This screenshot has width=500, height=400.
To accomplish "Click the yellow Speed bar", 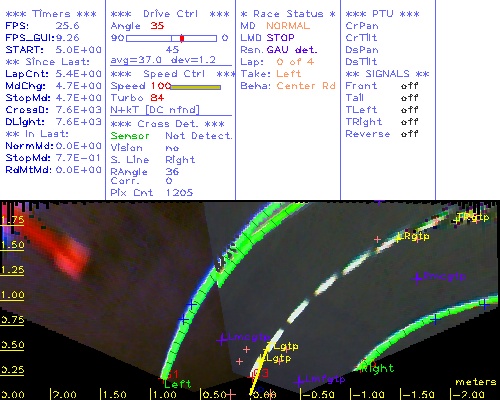I will [x=195, y=87].
